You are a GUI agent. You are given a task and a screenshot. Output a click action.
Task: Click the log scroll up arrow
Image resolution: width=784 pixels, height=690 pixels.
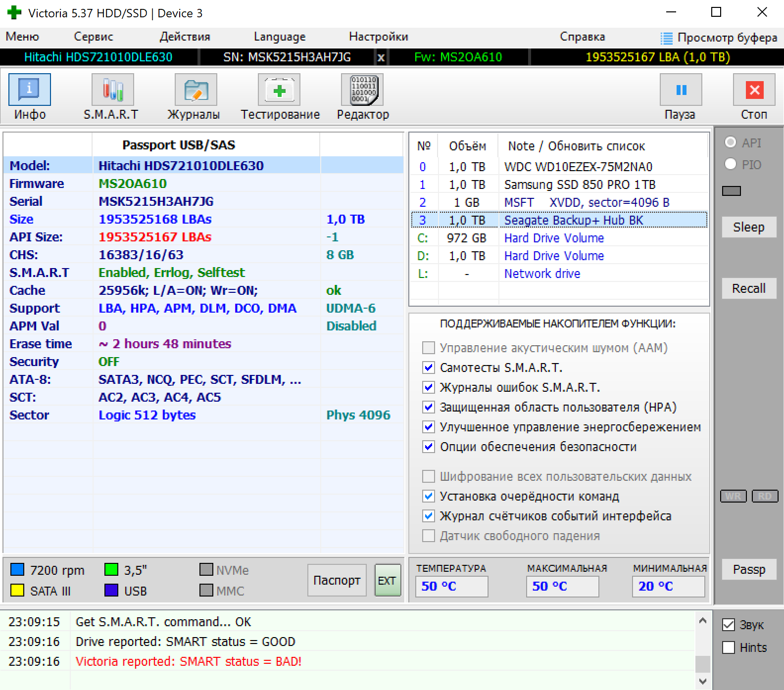coord(702,620)
